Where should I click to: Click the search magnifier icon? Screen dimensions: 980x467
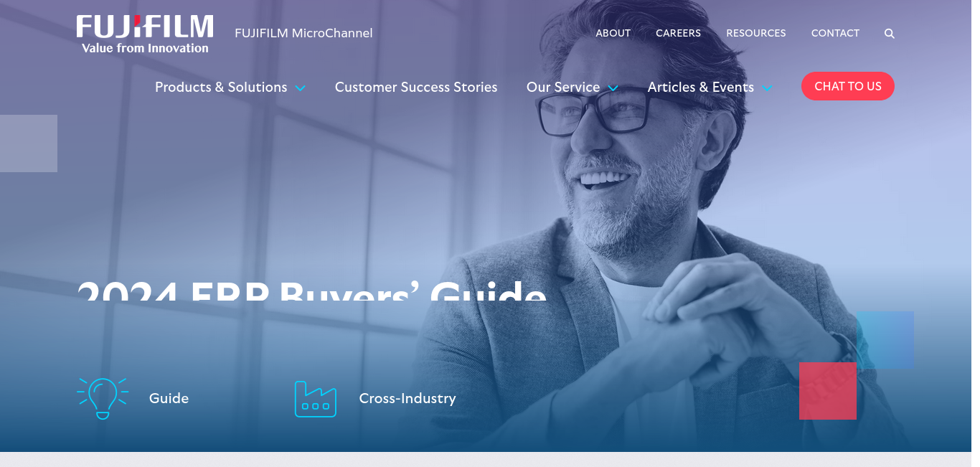pyautogui.click(x=889, y=34)
